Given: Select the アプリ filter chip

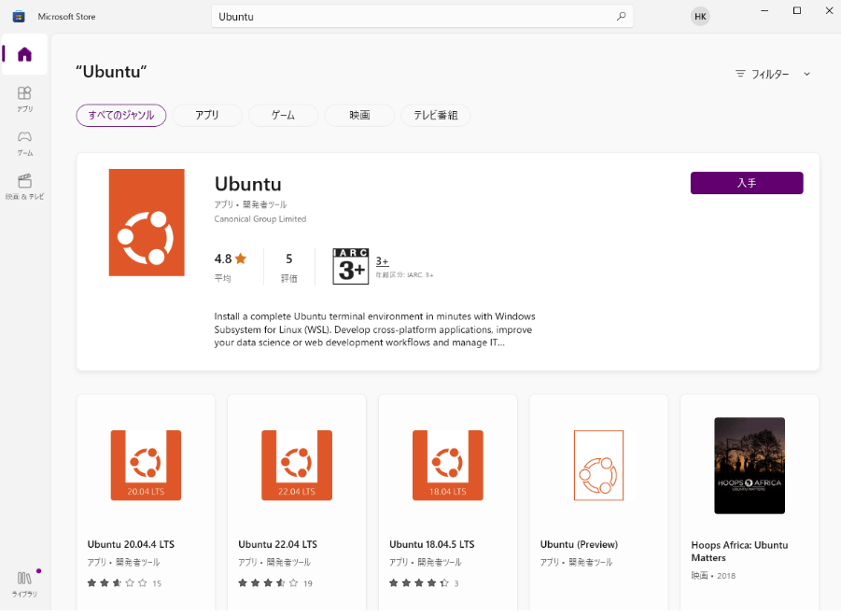Looking at the screenshot, I should (x=207, y=115).
